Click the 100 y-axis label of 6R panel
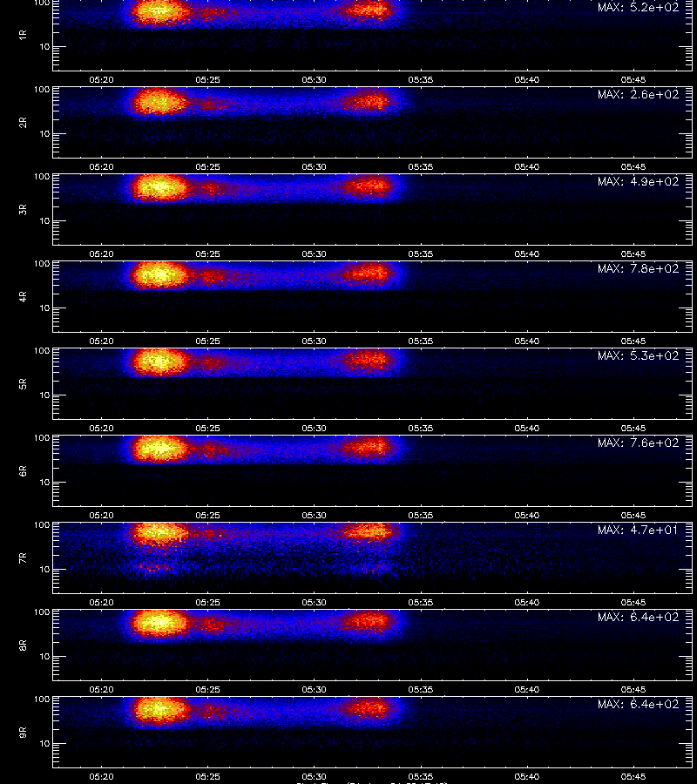 42,437
